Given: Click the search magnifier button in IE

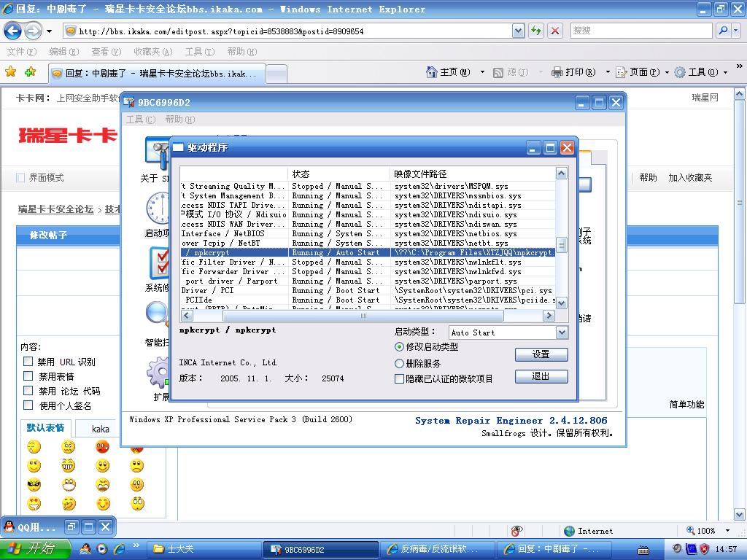Looking at the screenshot, I should click(723, 31).
